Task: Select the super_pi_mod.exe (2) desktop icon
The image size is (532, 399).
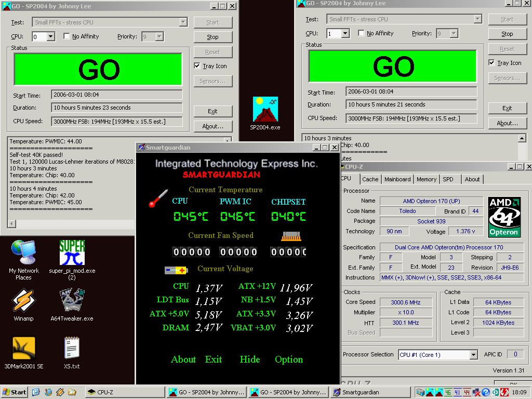Action: click(72, 260)
